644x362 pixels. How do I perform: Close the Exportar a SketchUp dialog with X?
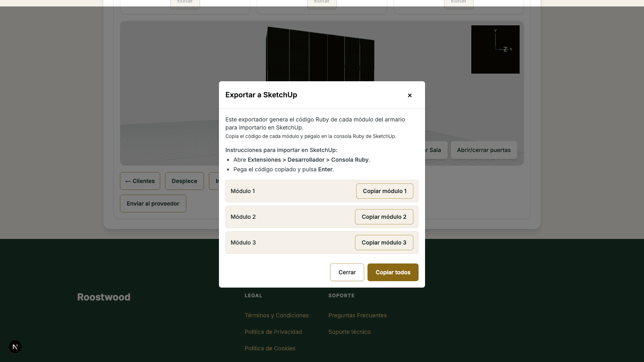coord(410,95)
